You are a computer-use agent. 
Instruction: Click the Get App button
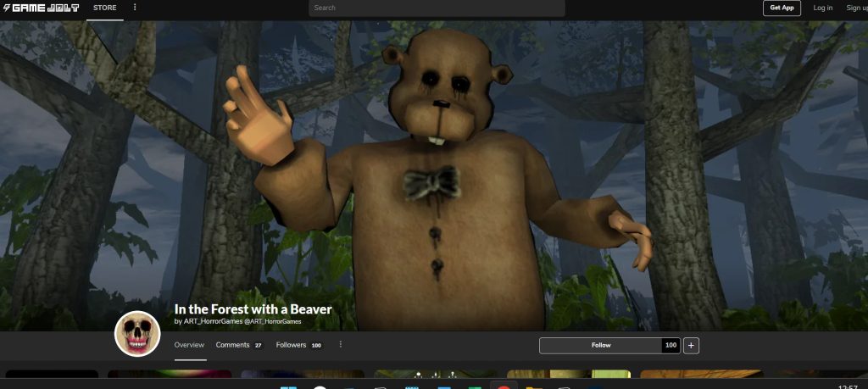(x=781, y=8)
